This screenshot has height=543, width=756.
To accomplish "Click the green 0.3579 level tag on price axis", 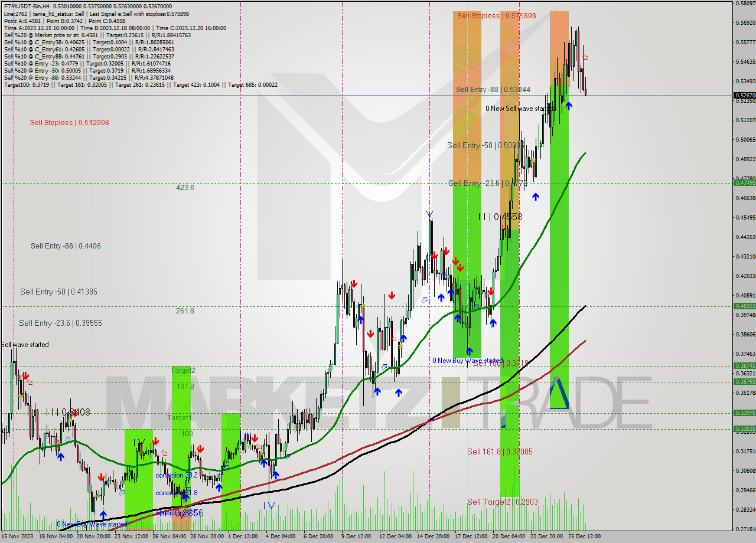I will [x=745, y=381].
